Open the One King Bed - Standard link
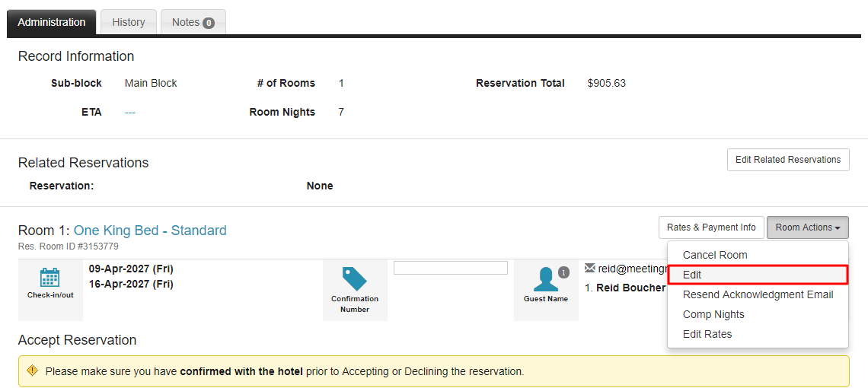Screen dimensions: 868x388 tap(150, 231)
